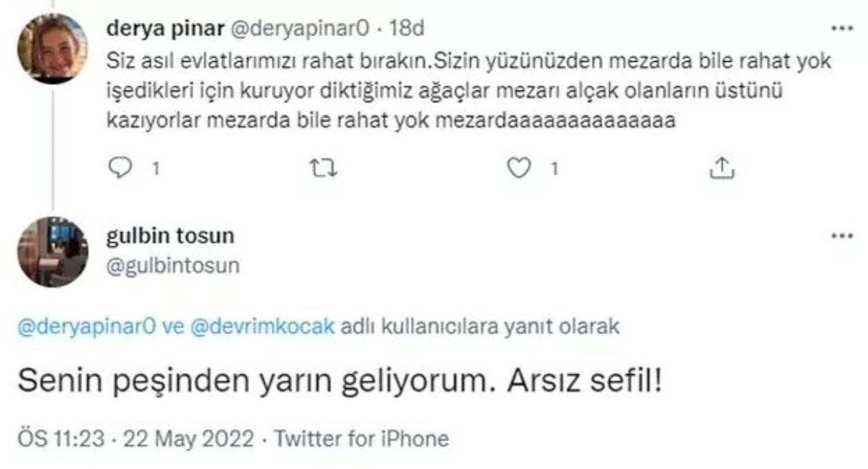Click the gulbin tosun display name
This screenshot has width=868, height=469.
170,236
